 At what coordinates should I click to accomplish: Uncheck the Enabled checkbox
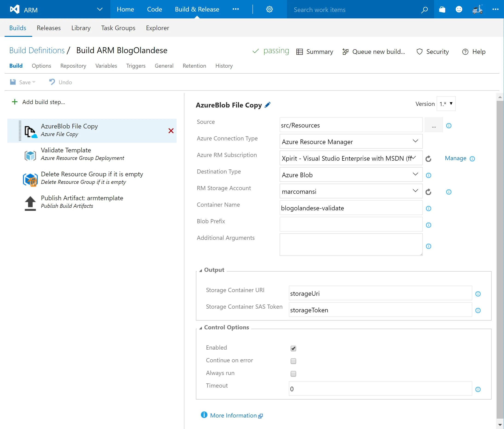293,348
